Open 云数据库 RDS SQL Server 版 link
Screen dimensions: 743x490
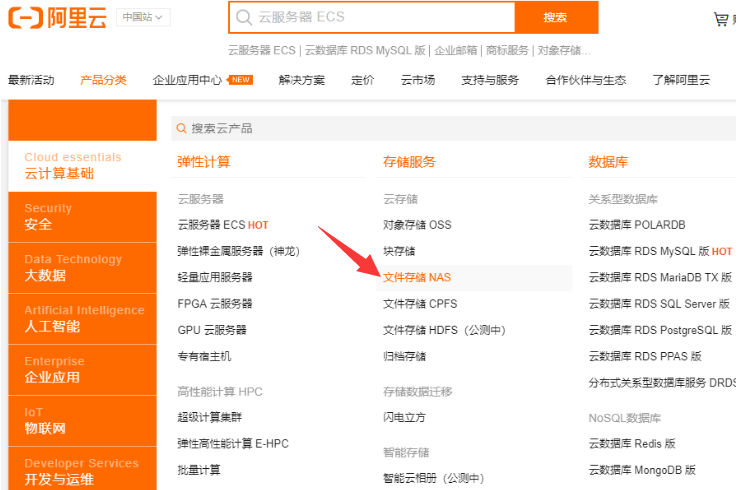pyautogui.click(x=659, y=304)
